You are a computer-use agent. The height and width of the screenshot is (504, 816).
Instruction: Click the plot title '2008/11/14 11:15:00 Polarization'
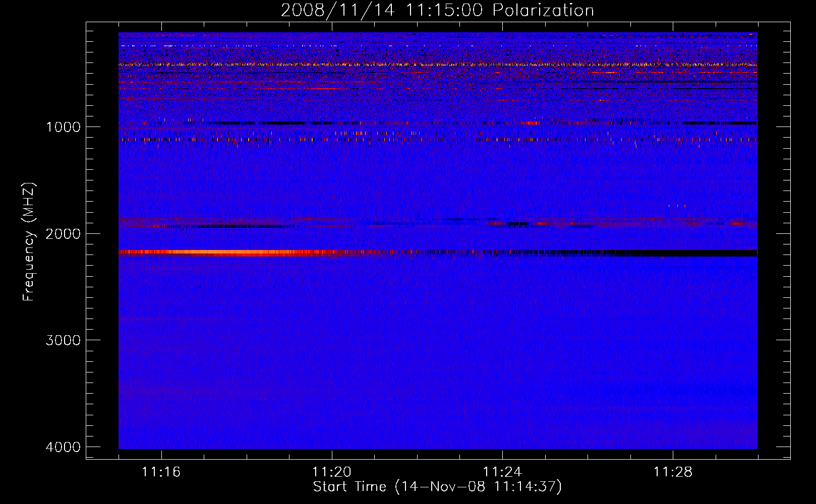point(437,10)
